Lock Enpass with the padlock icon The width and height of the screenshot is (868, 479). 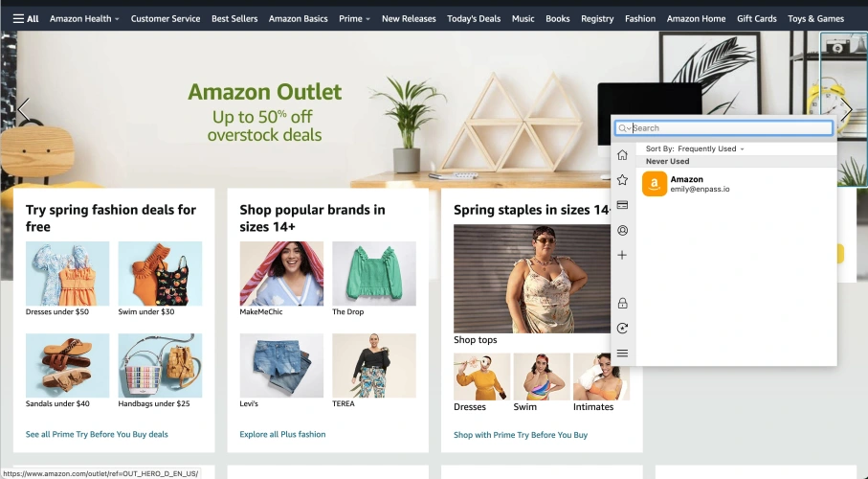coord(622,304)
